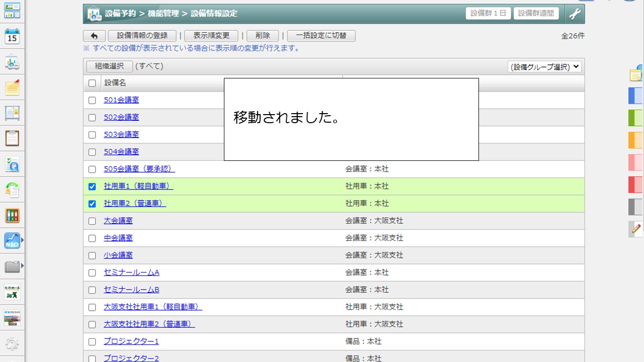Click the 設備情報の登録 button
644x362 pixels.
click(142, 36)
